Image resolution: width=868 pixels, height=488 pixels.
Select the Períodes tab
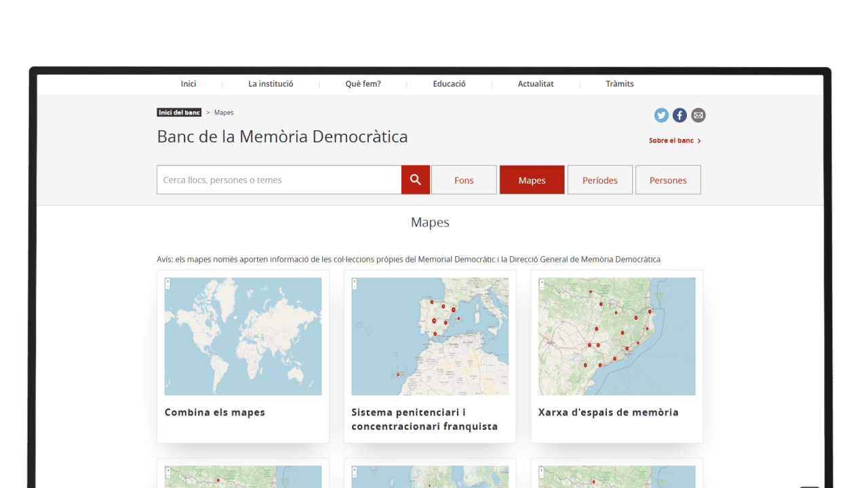tap(599, 180)
